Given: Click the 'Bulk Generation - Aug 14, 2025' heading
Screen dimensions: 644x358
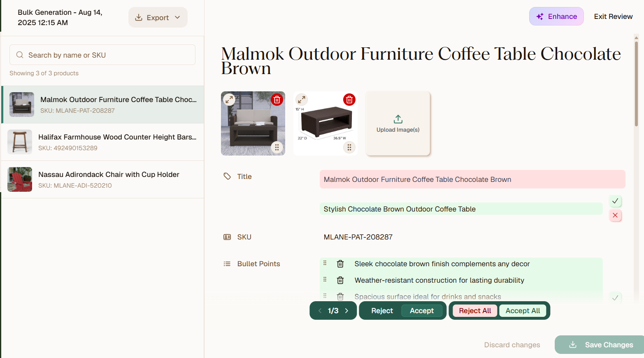Looking at the screenshot, I should pos(60,17).
